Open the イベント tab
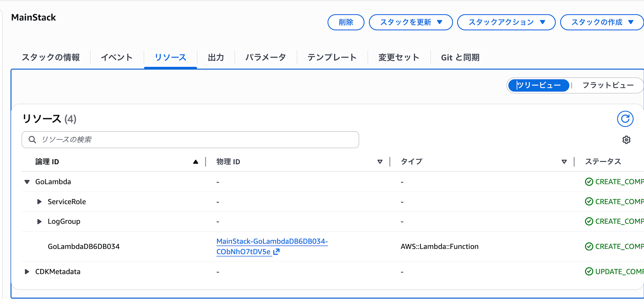 point(117,57)
